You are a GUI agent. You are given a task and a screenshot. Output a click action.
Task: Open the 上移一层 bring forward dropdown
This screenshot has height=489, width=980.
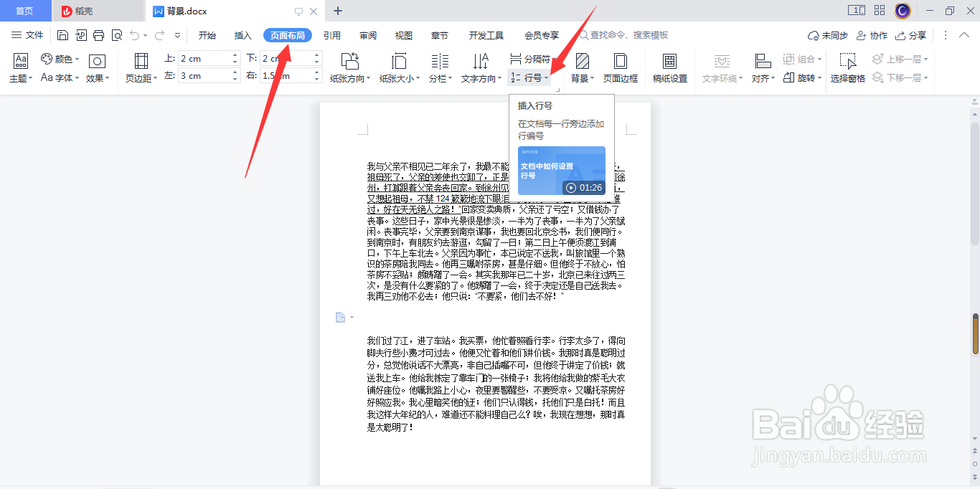900,59
